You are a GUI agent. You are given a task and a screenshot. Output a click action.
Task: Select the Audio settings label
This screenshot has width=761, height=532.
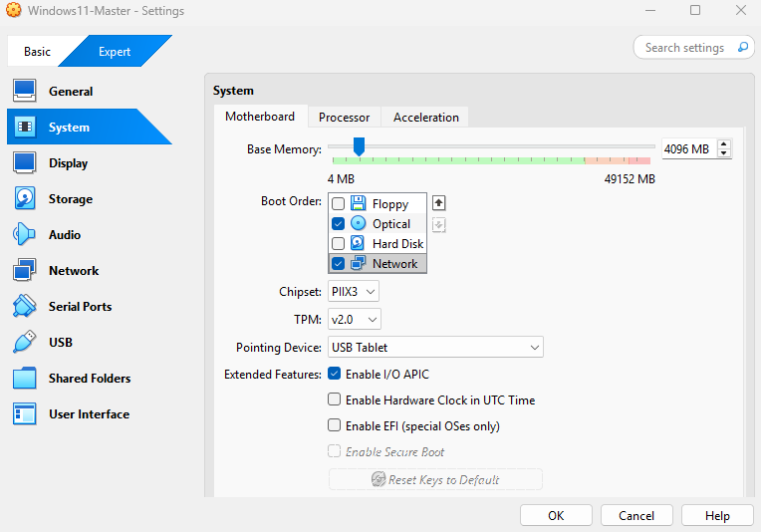pos(65,235)
